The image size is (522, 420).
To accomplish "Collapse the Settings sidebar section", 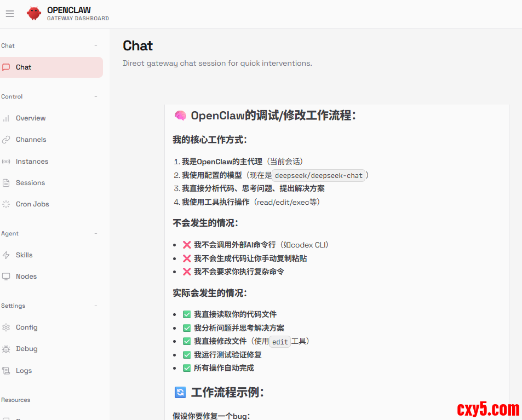I will (x=96, y=306).
